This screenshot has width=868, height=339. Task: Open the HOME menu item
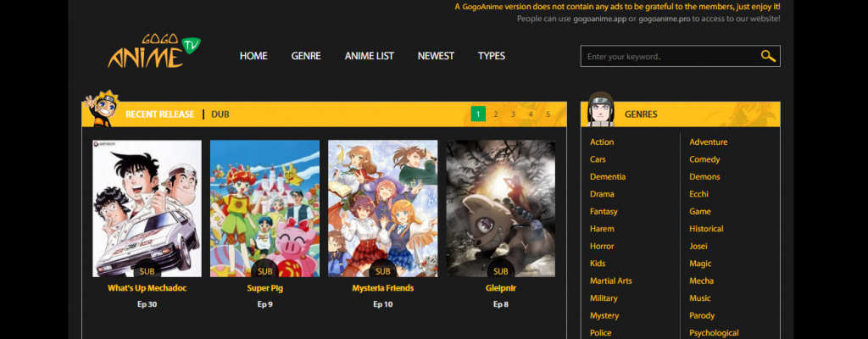(x=253, y=56)
